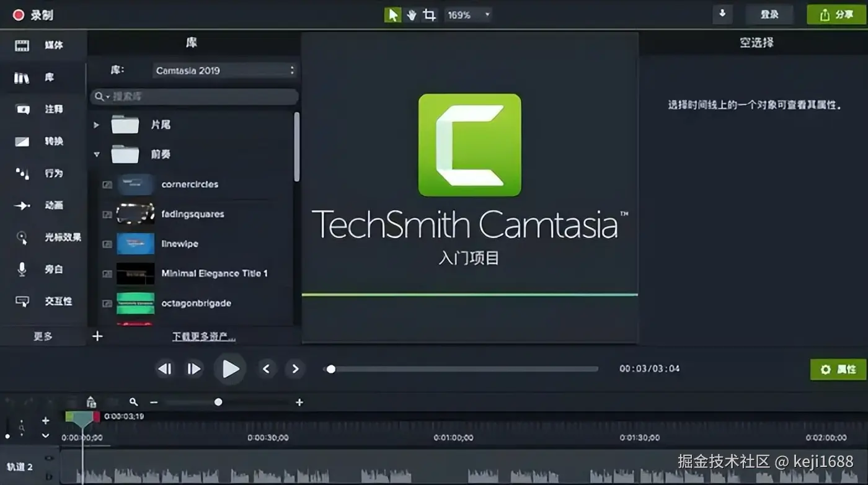Viewport: 868px width, 485px height.
Task: Click the timeline zoom slider handle
Action: pos(218,402)
